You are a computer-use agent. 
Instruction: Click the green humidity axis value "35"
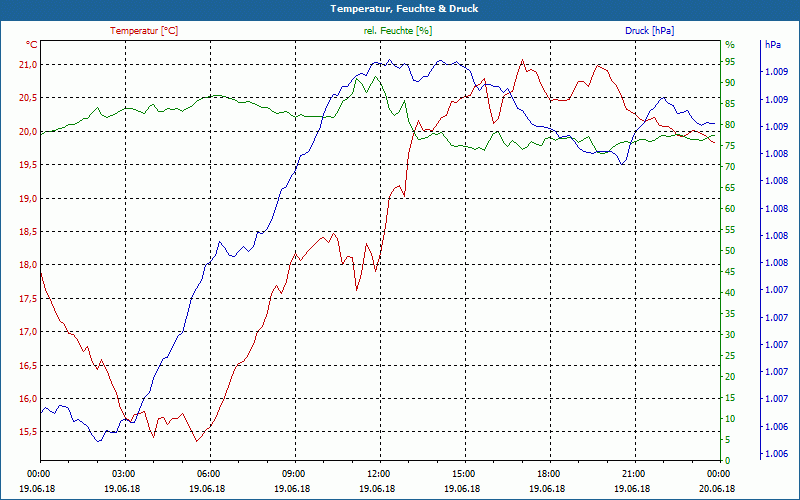point(730,314)
